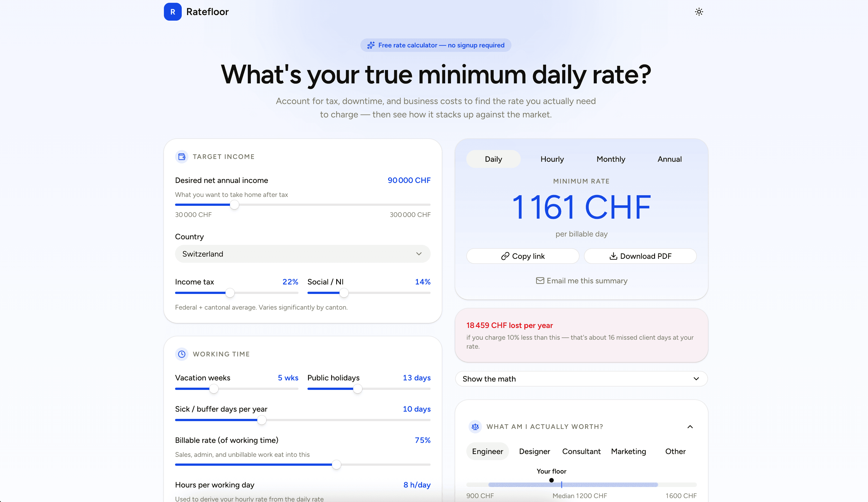This screenshot has height=502, width=868.
Task: Select the Engineer profession tab
Action: tap(488, 451)
